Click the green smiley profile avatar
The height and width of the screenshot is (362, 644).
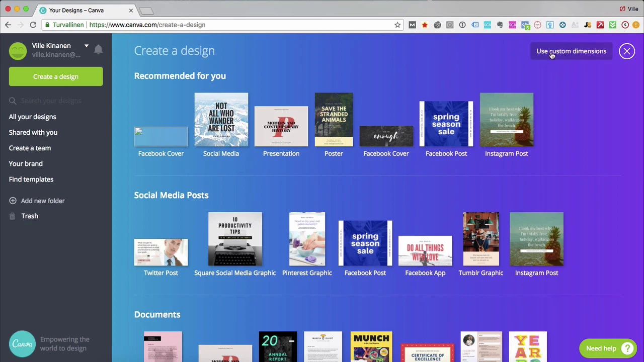[x=18, y=51]
